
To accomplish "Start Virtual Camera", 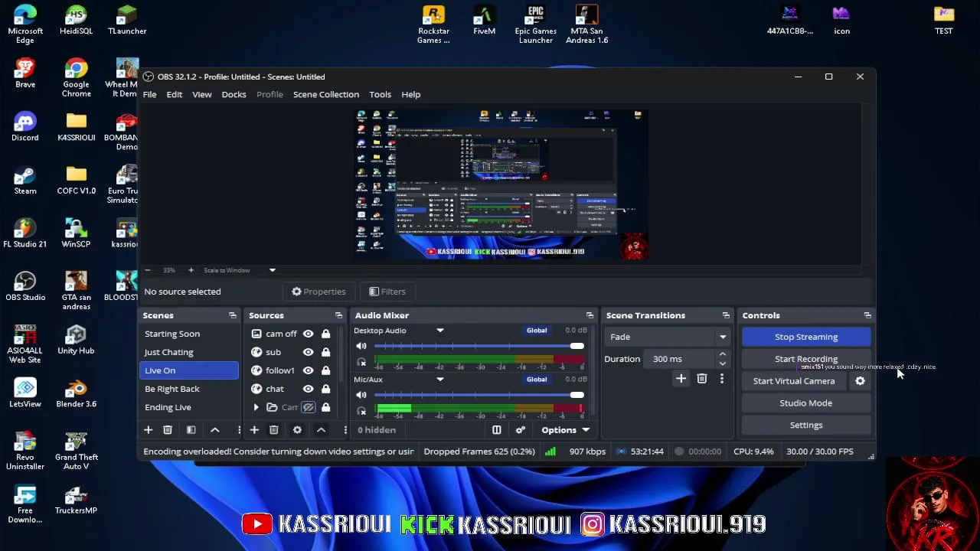I will [x=794, y=381].
